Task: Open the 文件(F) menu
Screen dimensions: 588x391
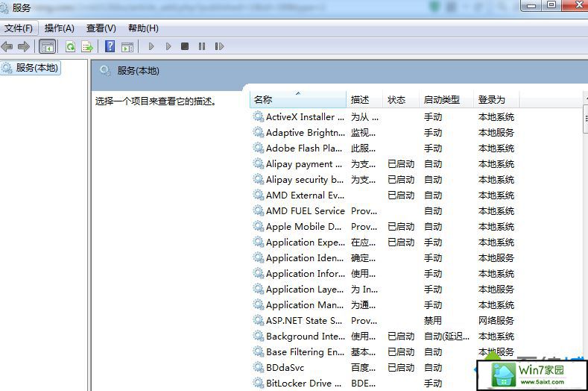Action: point(19,28)
